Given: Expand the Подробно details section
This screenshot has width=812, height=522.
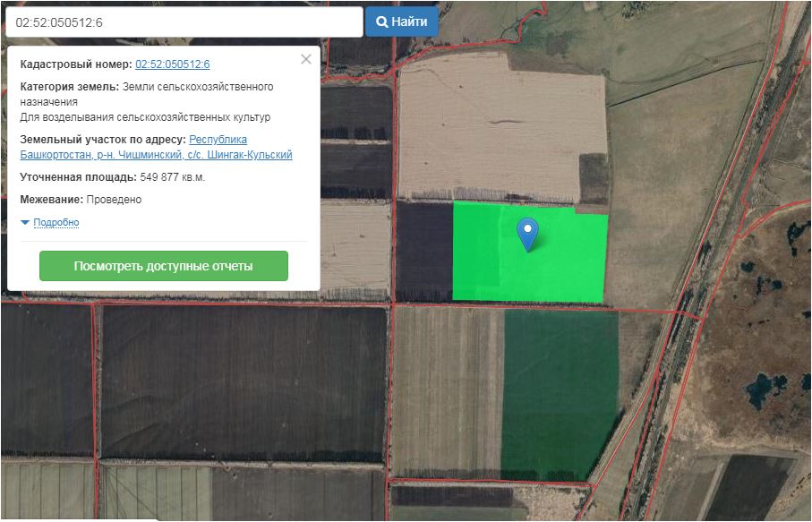Looking at the screenshot, I should pyautogui.click(x=50, y=222).
